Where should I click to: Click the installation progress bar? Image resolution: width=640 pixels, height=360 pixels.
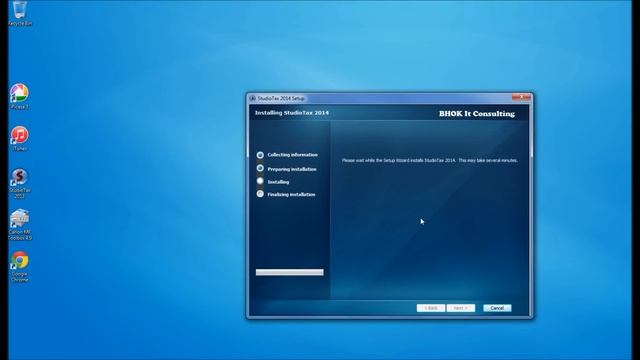point(290,272)
